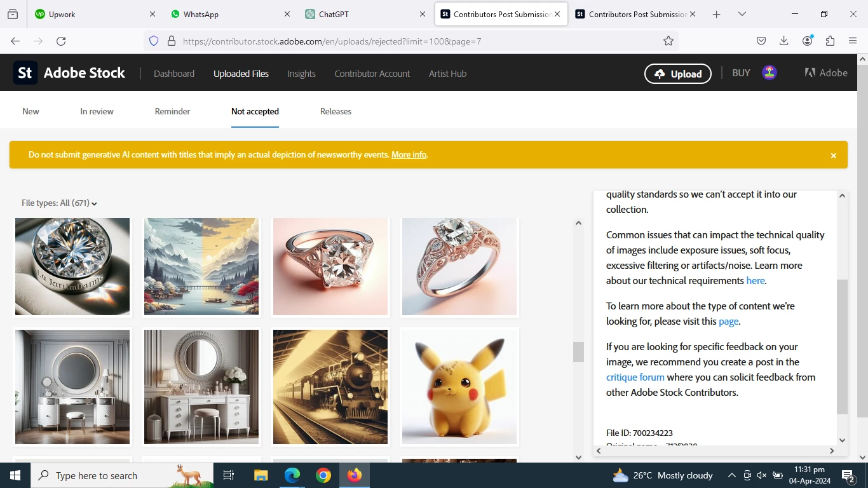Open the extensions puzzle icon
868x488 pixels.
(x=830, y=41)
